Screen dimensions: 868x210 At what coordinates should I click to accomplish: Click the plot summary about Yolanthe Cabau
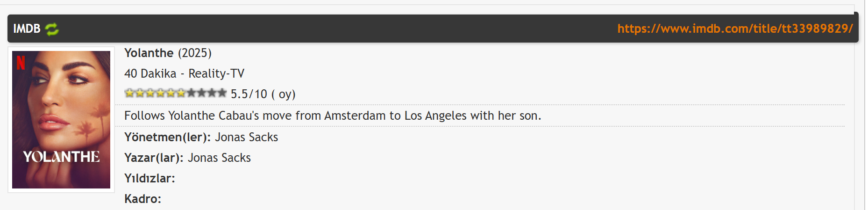pos(333,116)
